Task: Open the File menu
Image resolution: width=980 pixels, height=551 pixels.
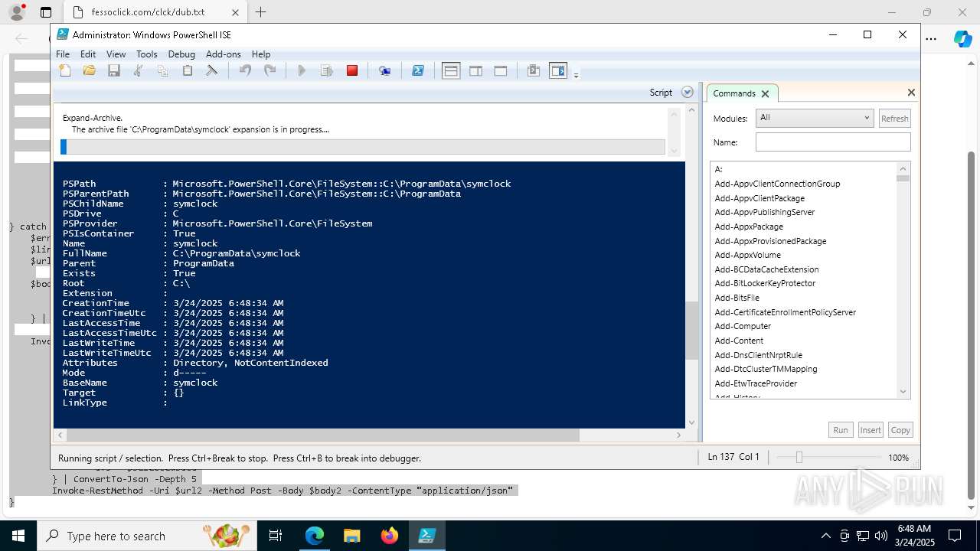Action: click(63, 54)
